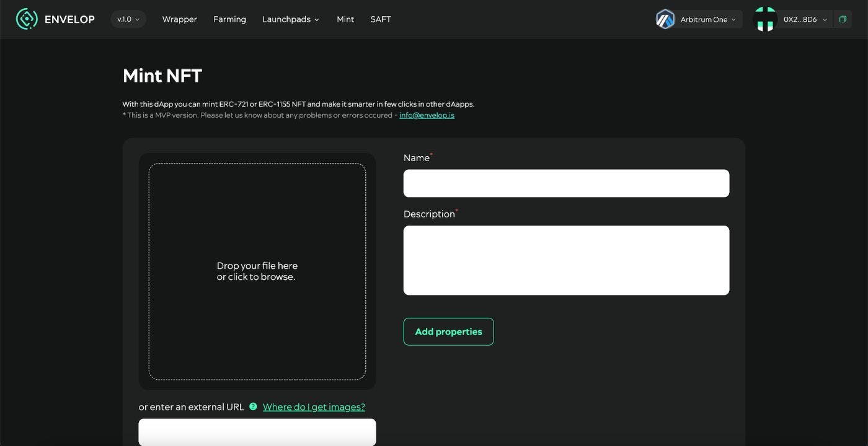Click the Envelop logo icon
Screen dimensions: 868x446
[26, 19]
